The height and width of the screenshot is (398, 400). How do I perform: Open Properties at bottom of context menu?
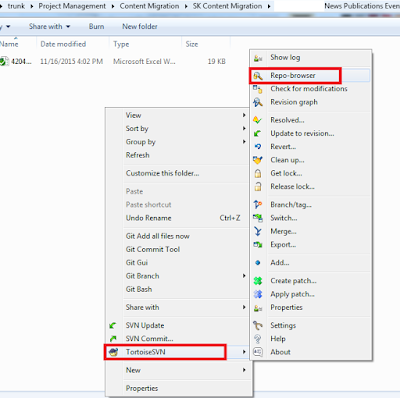point(142,388)
